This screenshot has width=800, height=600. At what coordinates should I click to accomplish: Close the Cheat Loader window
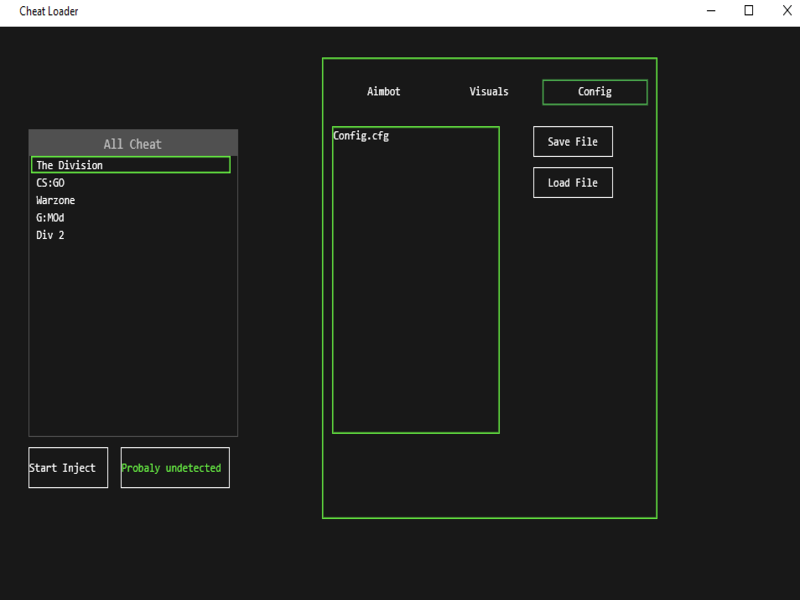(x=787, y=11)
